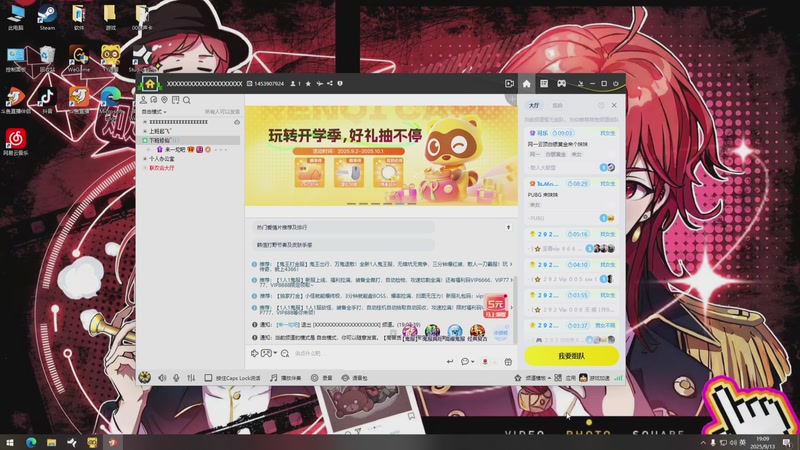Click the channel home logo icon
This screenshot has width=800, height=450.
pos(149,83)
